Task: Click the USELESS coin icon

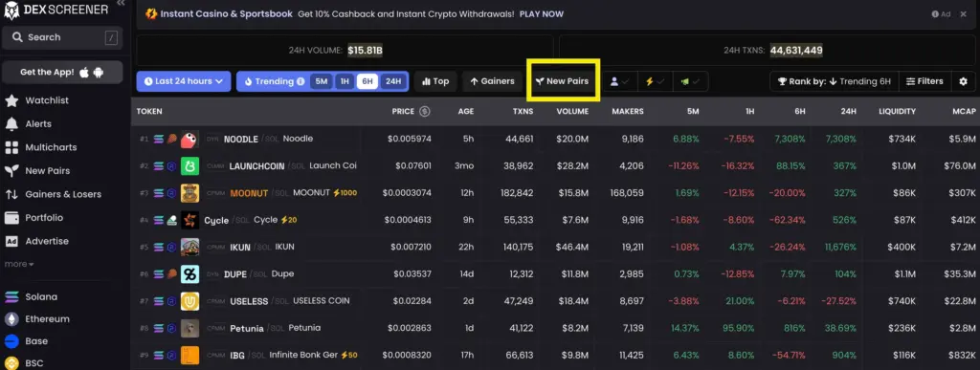Action: point(190,301)
